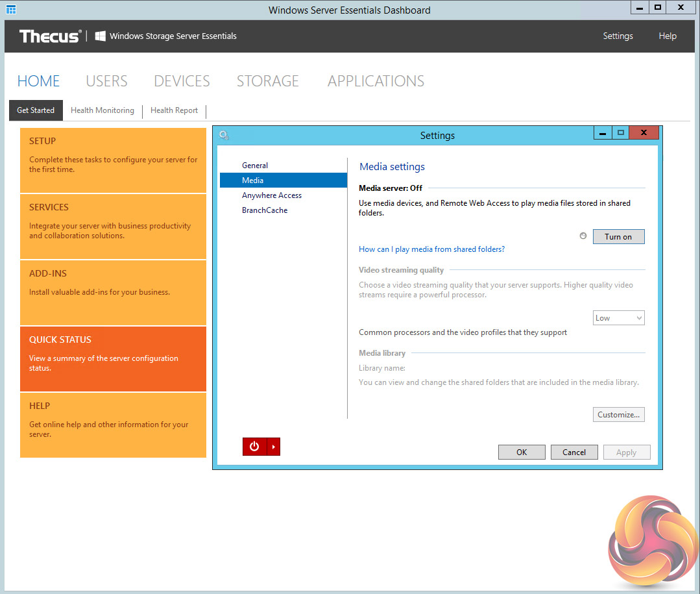The image size is (700, 594).
Task: Click the Dashboard app icon in title bar
Action: pyautogui.click(x=11, y=9)
